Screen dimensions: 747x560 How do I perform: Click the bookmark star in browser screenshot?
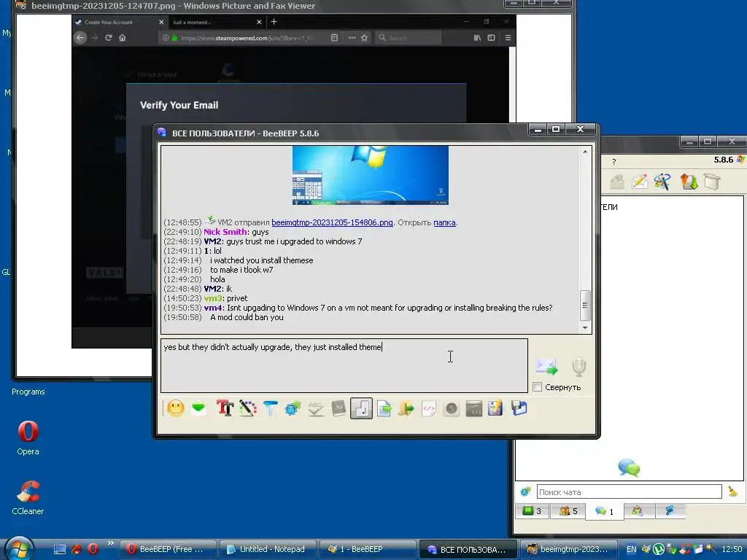(x=365, y=38)
